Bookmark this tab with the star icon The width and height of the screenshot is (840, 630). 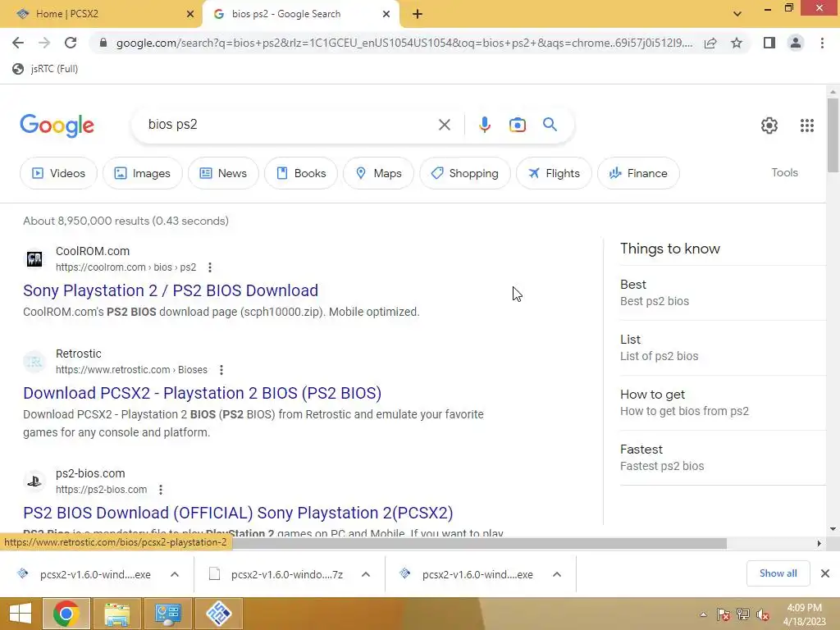[737, 43]
